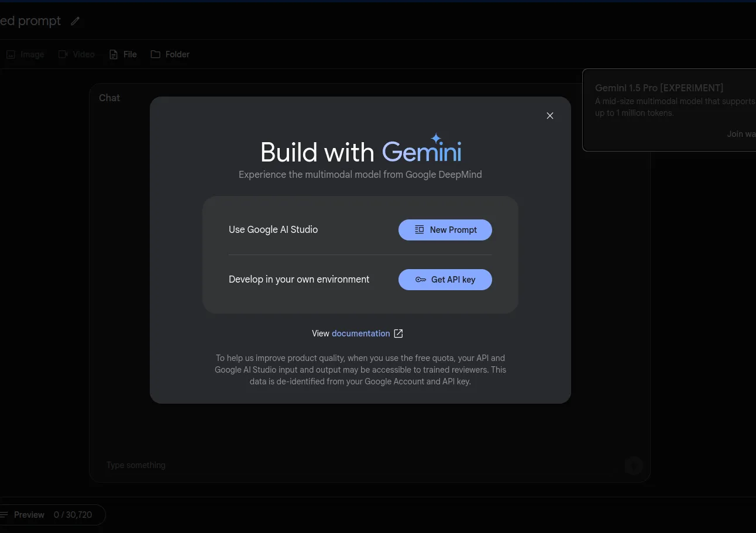Select the New Prompt button
The height and width of the screenshot is (533, 756).
coord(445,230)
